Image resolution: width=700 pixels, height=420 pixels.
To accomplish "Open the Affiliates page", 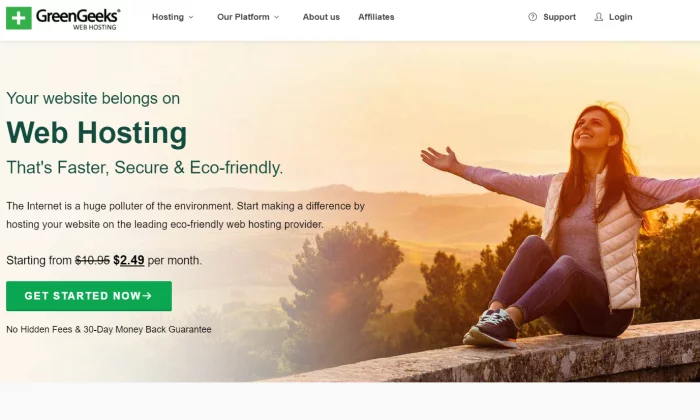I will [376, 17].
